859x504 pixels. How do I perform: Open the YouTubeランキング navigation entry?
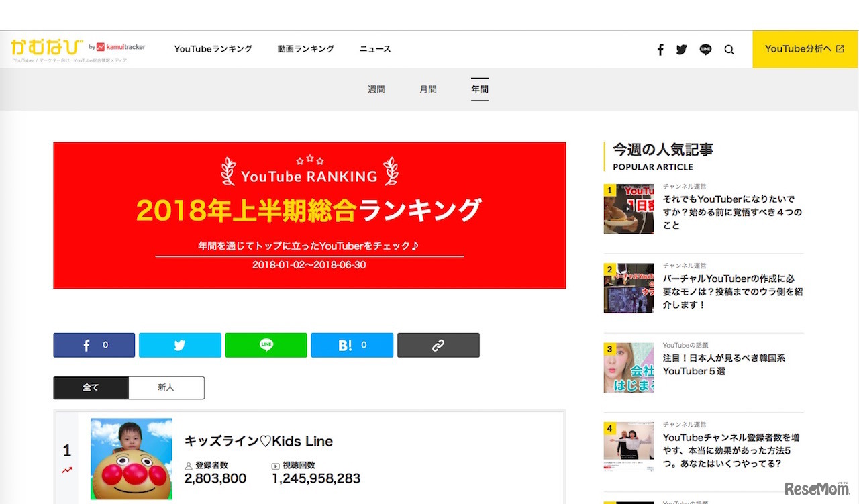pyautogui.click(x=213, y=49)
